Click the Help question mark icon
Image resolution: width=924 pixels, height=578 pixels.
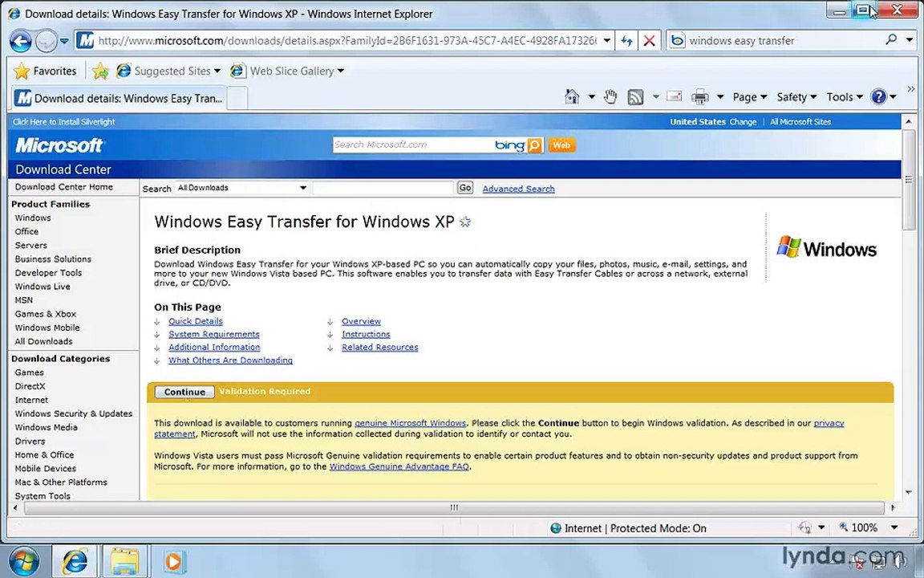878,96
